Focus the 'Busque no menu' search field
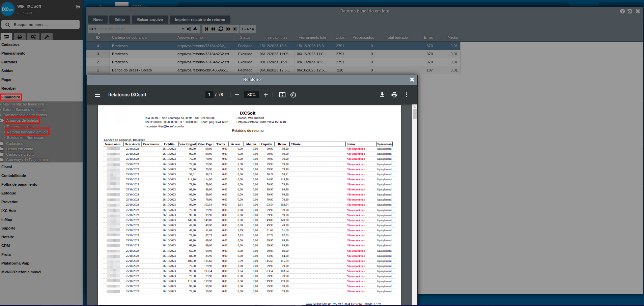Screen dimensions: 644x306 tap(40, 25)
